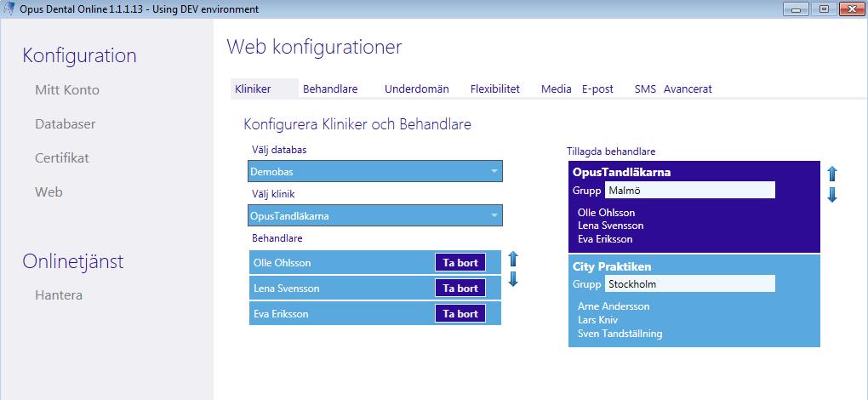
Task: Go to the Avancerat tab
Action: pos(688,89)
